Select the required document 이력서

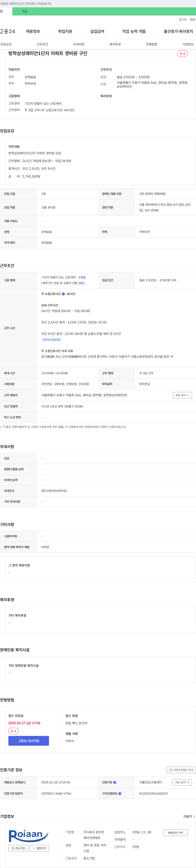(70, 741)
